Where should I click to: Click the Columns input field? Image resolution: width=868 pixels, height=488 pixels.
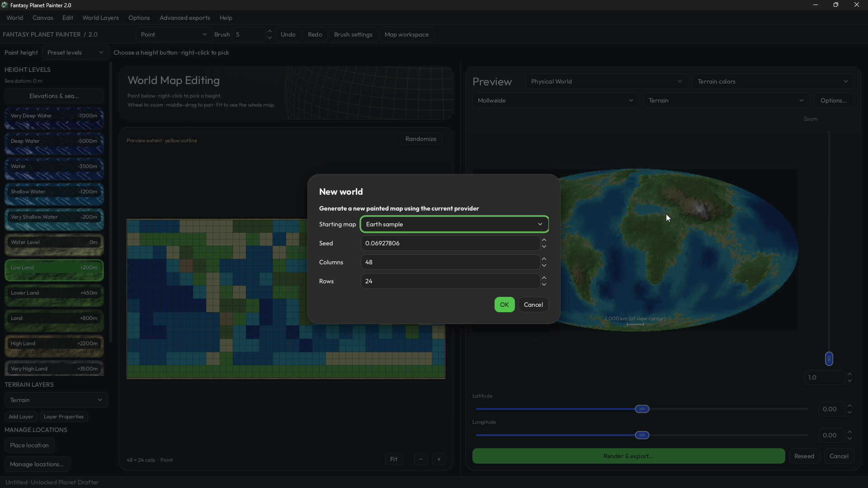pyautogui.click(x=450, y=262)
